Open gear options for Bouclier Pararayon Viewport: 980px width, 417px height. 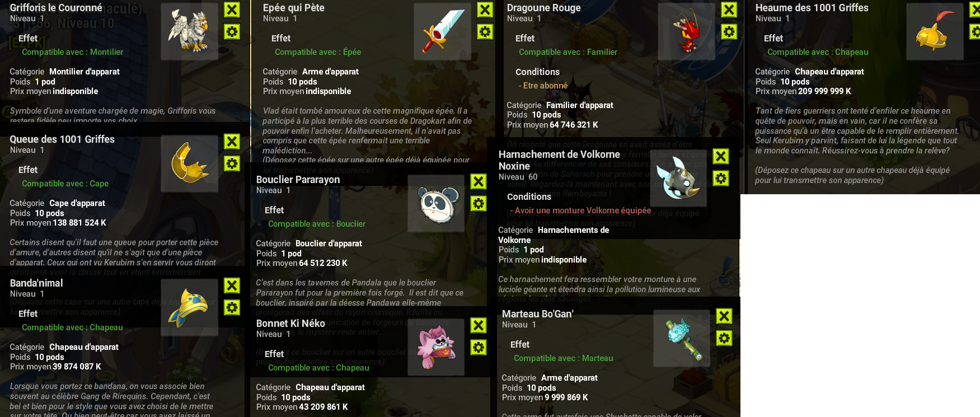tap(478, 203)
